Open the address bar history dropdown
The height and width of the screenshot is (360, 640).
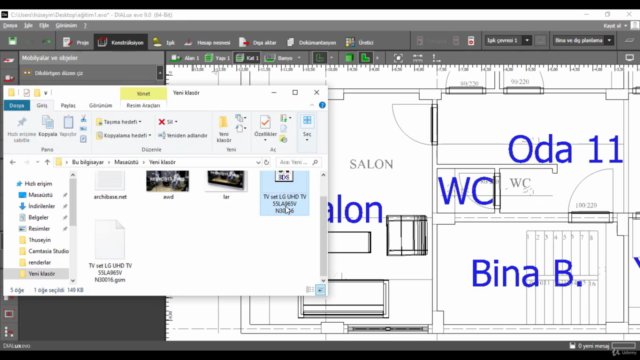pyautogui.click(x=258, y=162)
